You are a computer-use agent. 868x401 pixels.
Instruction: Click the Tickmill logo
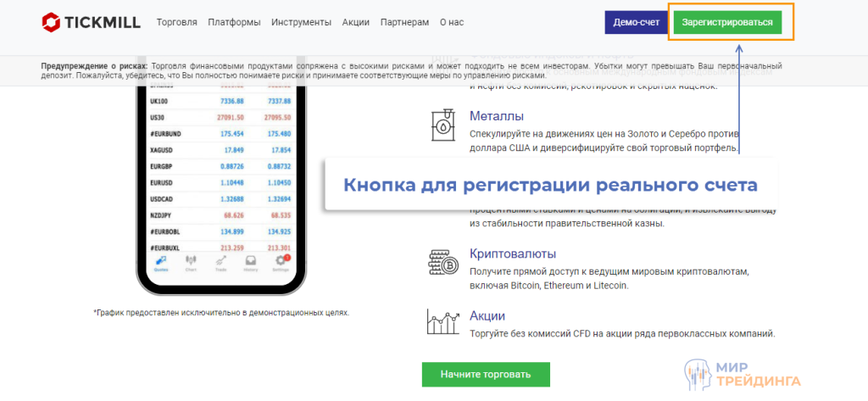pyautogui.click(x=91, y=22)
